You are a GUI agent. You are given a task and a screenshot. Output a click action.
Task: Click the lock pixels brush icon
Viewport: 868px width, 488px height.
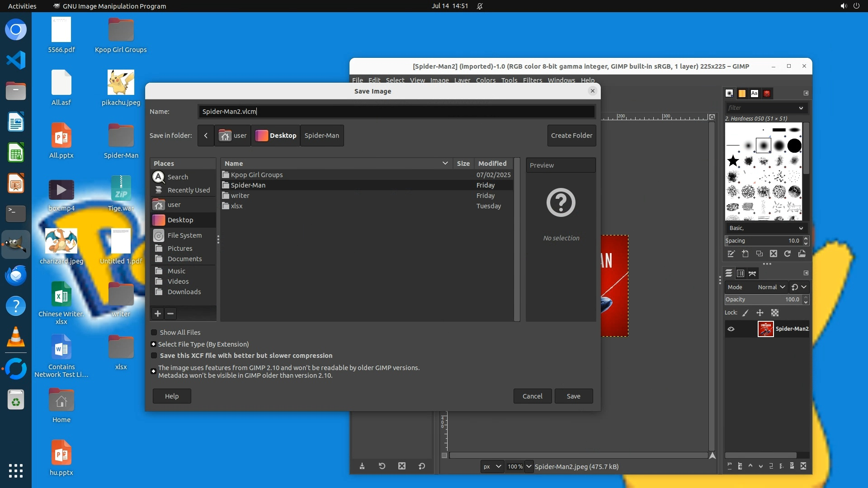coord(745,313)
